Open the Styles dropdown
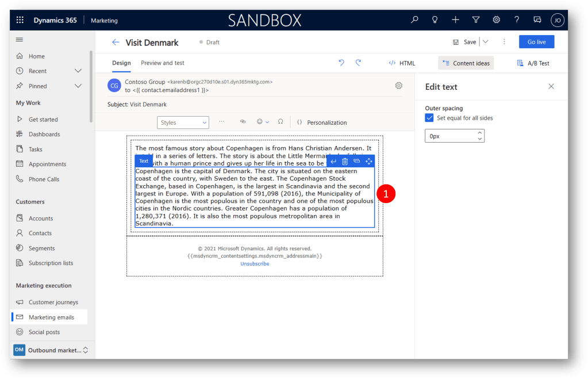The width and height of the screenshot is (588, 379). pos(183,122)
